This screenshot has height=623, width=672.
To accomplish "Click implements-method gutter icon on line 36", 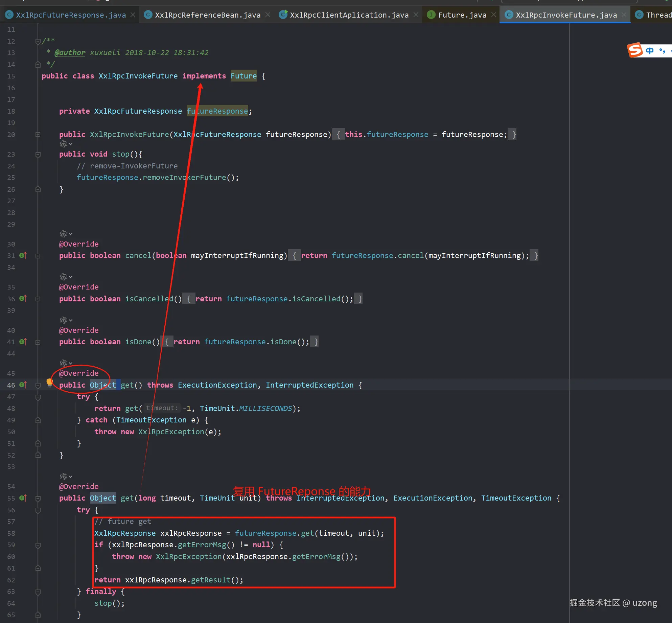I will click(x=23, y=299).
